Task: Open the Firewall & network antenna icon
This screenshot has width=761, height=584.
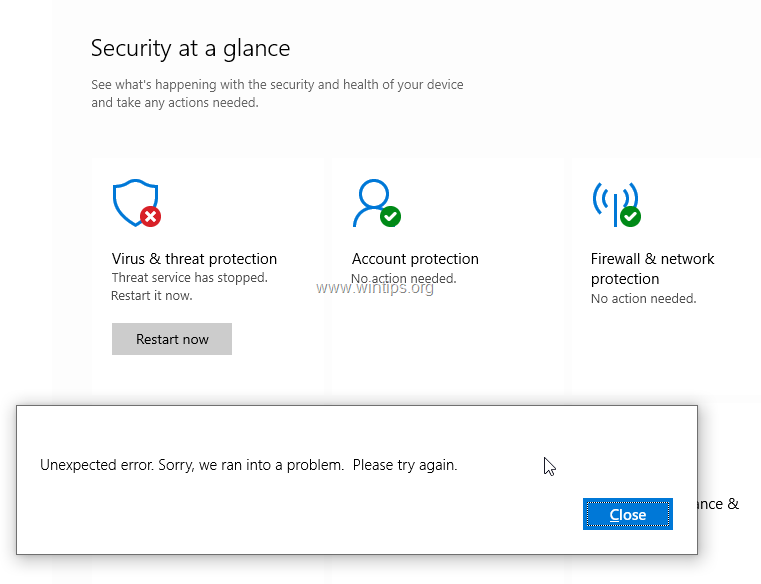Action: pyautogui.click(x=613, y=200)
